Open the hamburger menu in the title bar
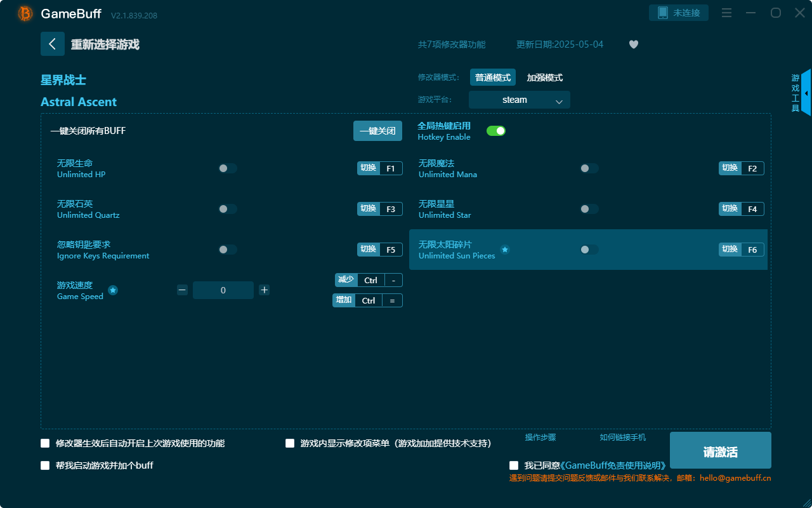The image size is (812, 508). pos(726,13)
